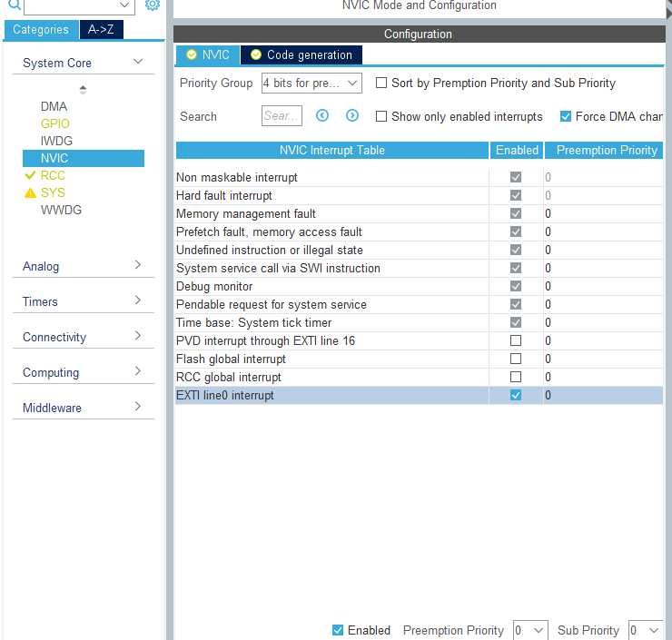Viewport: 672px width, 640px height.
Task: Click the Code generation tab status icon
Action: pyautogui.click(x=256, y=54)
